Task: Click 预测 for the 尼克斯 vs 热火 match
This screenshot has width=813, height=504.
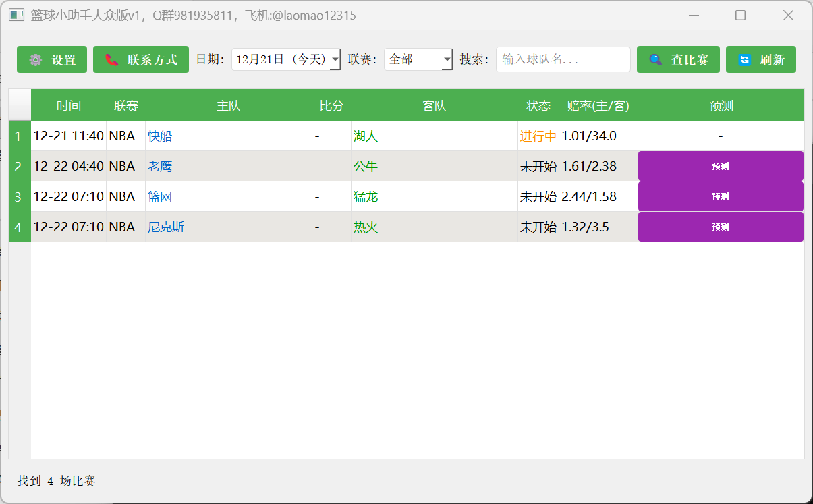Action: tap(720, 227)
